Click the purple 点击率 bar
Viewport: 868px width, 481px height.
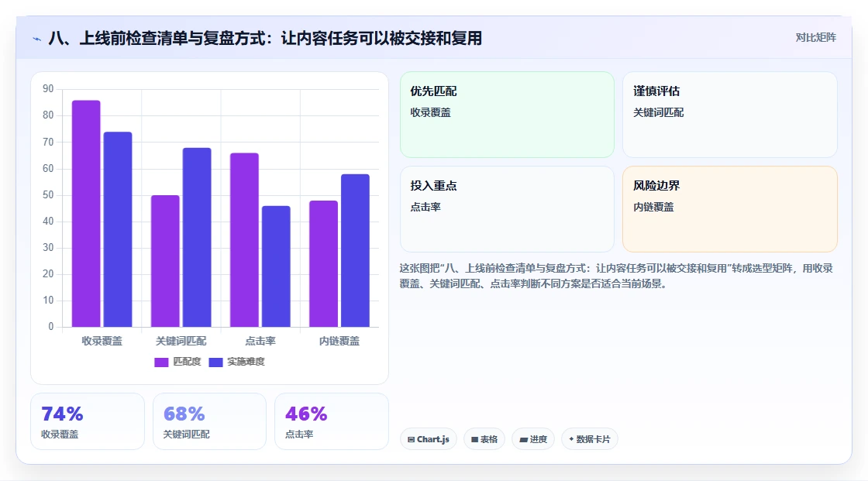click(x=245, y=239)
